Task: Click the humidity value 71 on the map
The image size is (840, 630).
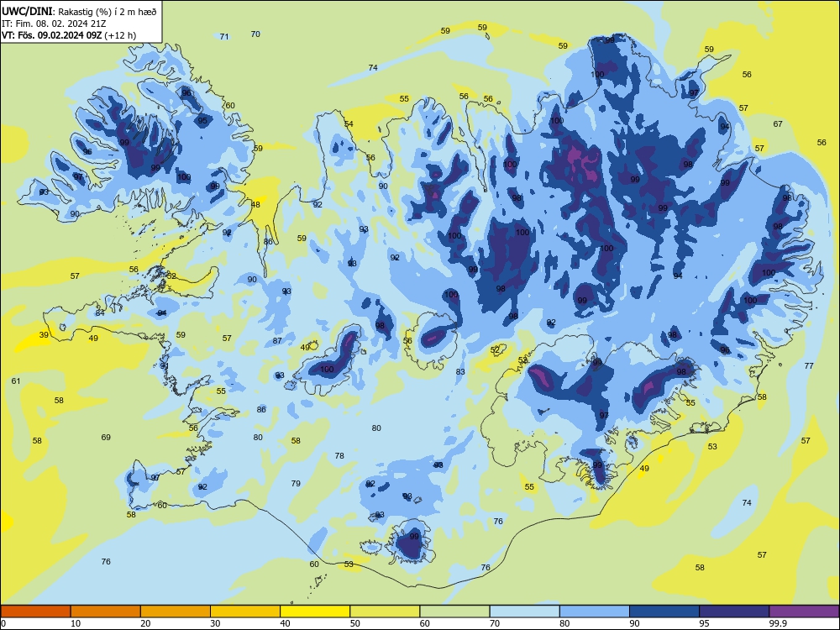Action: point(224,36)
